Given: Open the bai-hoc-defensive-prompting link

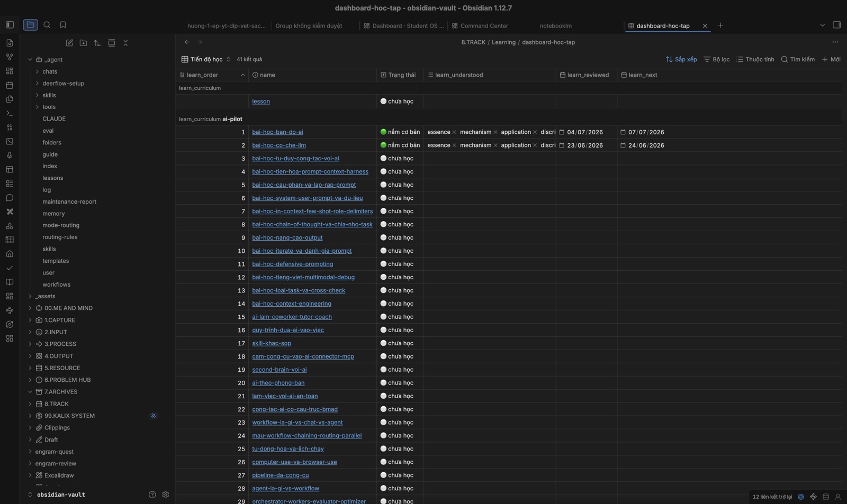Looking at the screenshot, I should pos(292,264).
